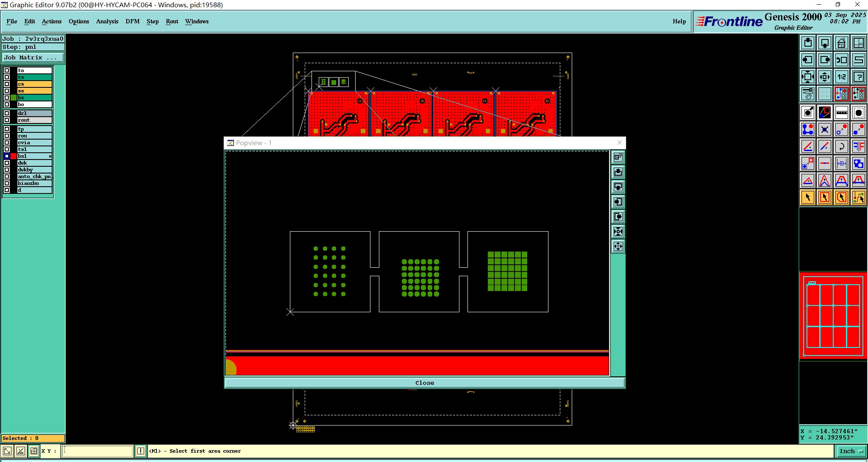Expand the bs1 layer indicator marker
Image resolution: width=868 pixels, height=462 pixels.
(x=50, y=156)
